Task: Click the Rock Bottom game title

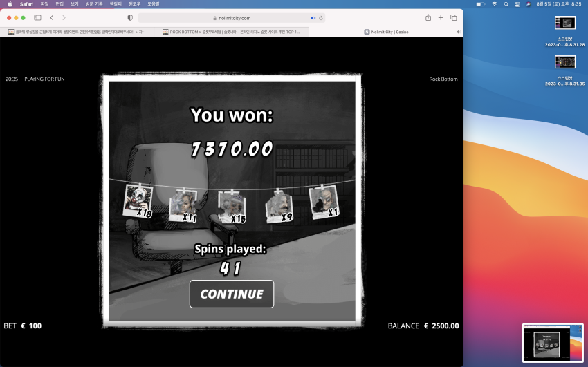Action: point(443,79)
